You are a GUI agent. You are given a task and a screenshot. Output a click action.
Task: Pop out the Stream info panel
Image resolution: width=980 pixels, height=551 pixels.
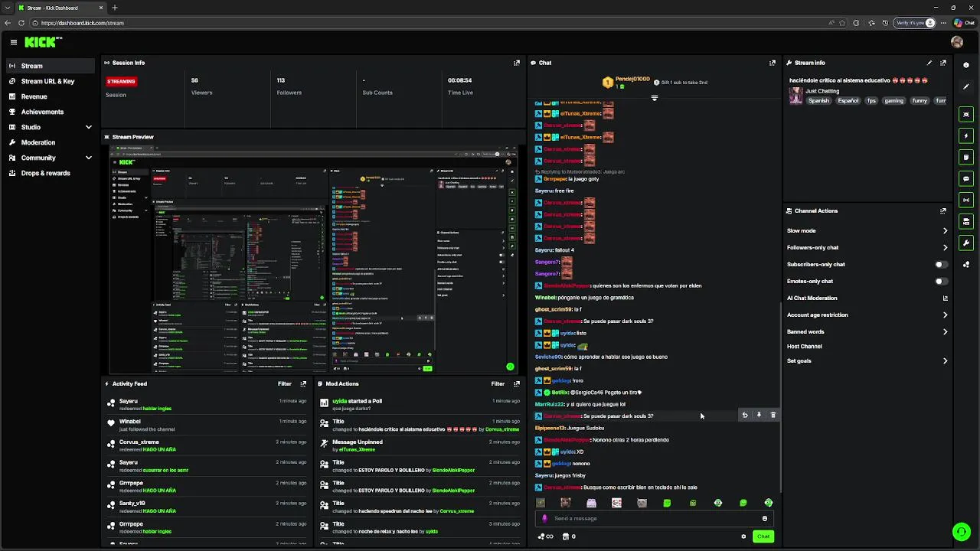(943, 63)
